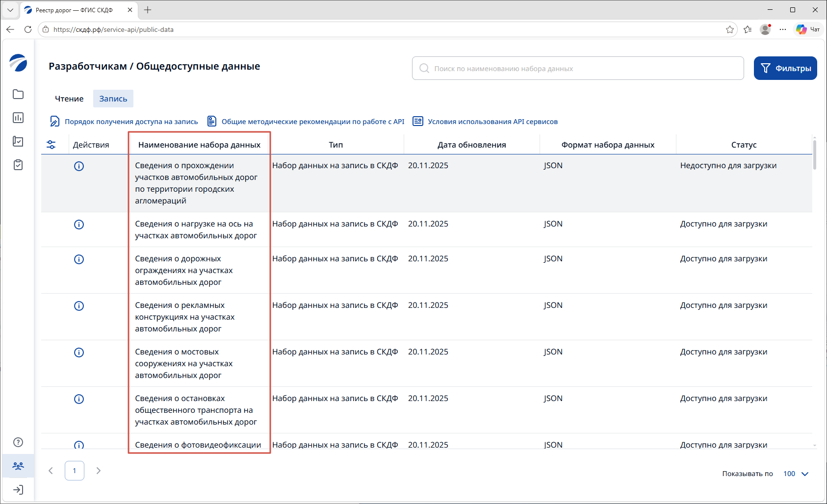The width and height of the screenshot is (827, 504).
Task: Click Статус column header
Action: pos(744,145)
